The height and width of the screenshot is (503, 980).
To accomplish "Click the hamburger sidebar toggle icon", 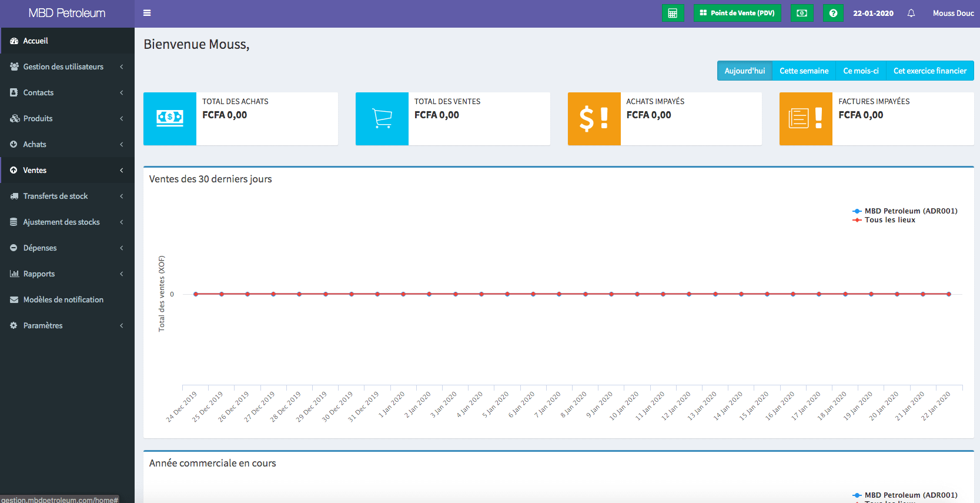I will [x=147, y=13].
